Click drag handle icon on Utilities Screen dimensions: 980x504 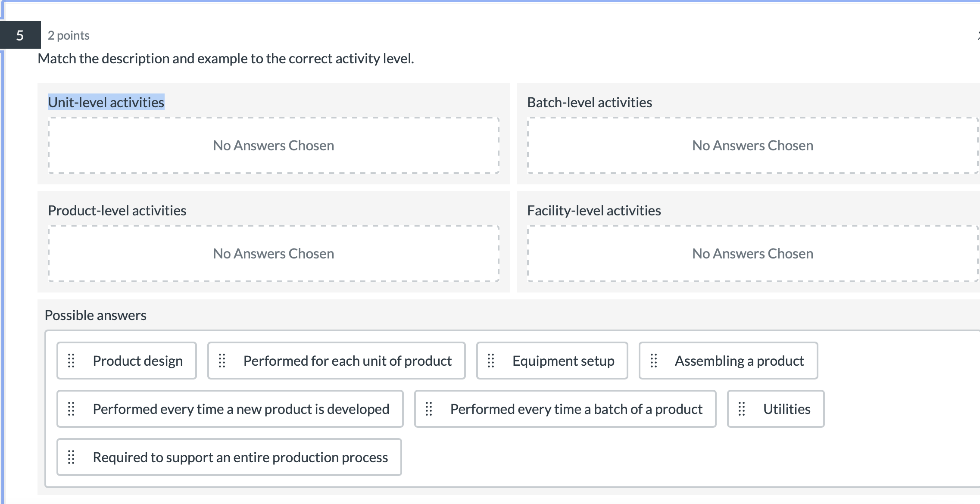tap(742, 409)
